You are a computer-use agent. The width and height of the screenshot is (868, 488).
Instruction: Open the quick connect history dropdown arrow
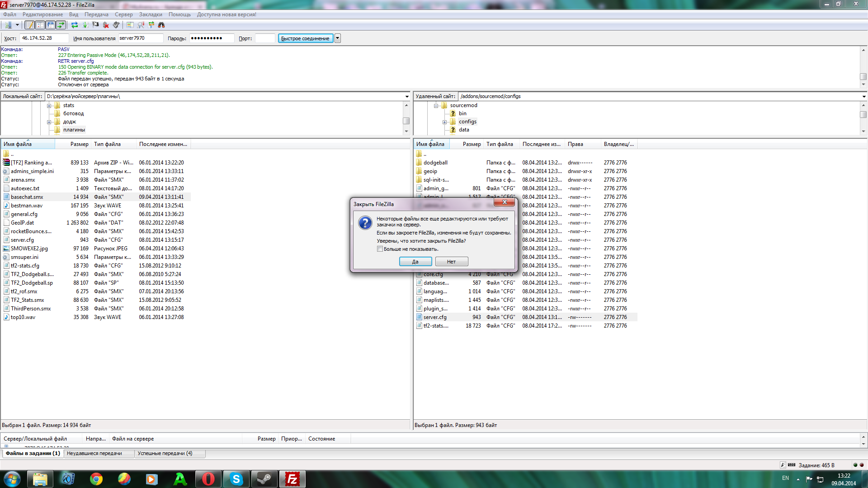(338, 38)
